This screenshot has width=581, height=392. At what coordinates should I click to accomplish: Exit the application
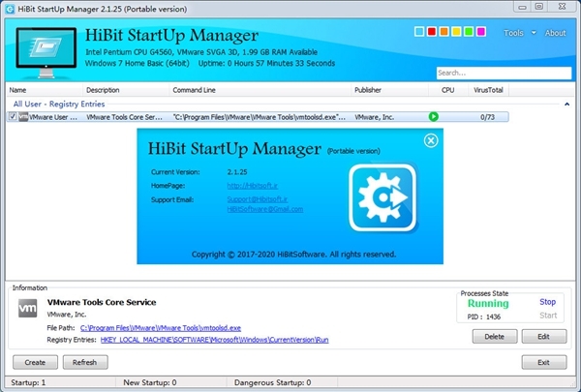pos(544,362)
